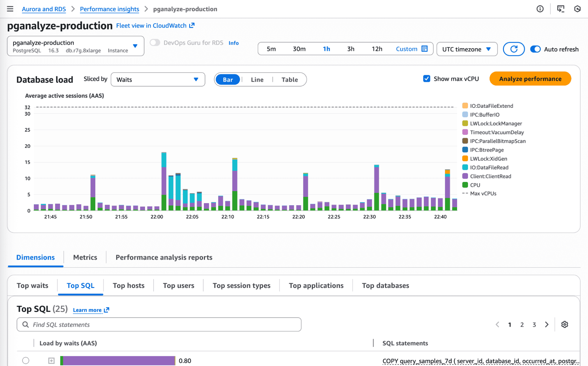The height and width of the screenshot is (366, 588).
Task: Expand the first Top SQL row
Action: tap(51, 360)
